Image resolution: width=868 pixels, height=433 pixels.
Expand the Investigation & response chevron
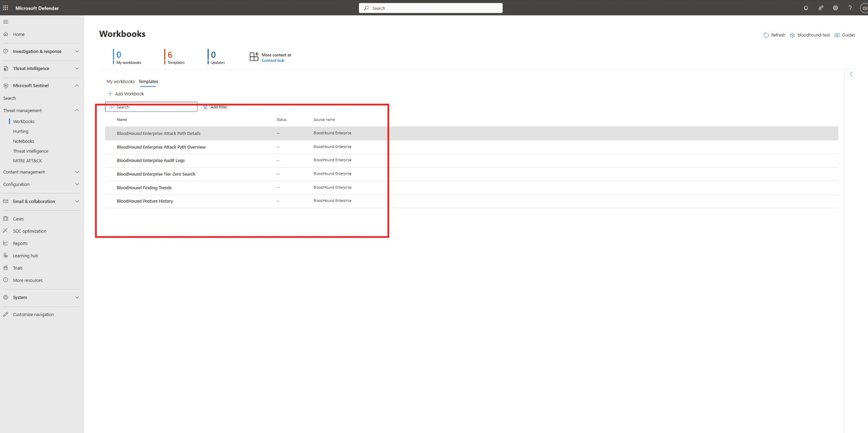(77, 51)
